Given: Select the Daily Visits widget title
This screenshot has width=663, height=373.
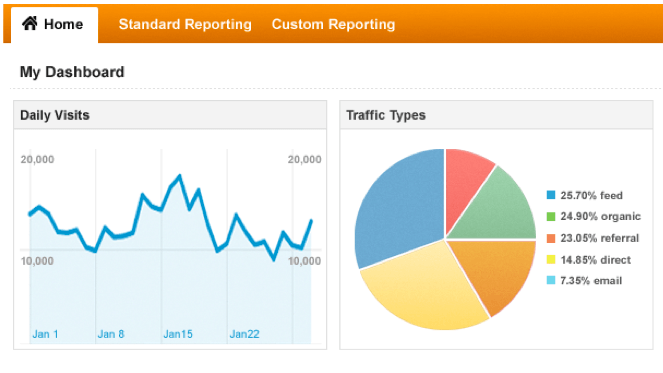Looking at the screenshot, I should 55,115.
